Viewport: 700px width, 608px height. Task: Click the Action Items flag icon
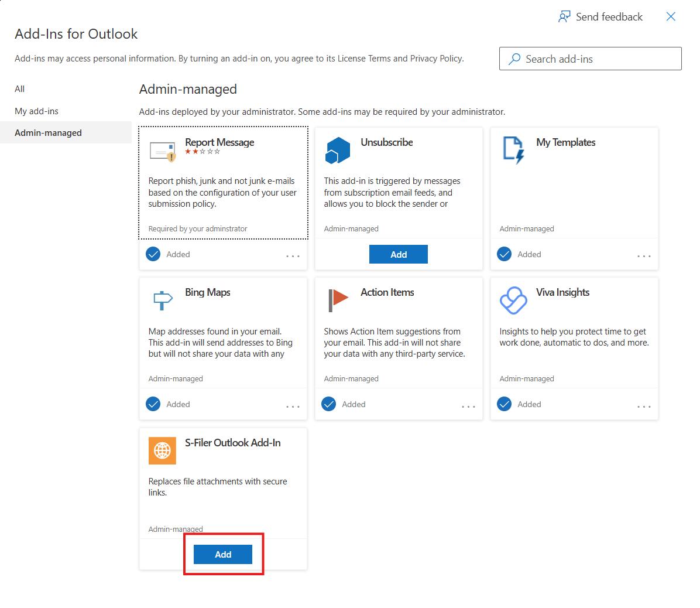(338, 300)
